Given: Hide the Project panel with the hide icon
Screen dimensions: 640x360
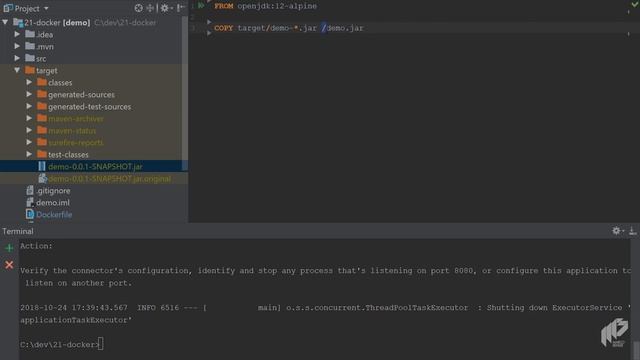Looking at the screenshot, I should point(181,8).
